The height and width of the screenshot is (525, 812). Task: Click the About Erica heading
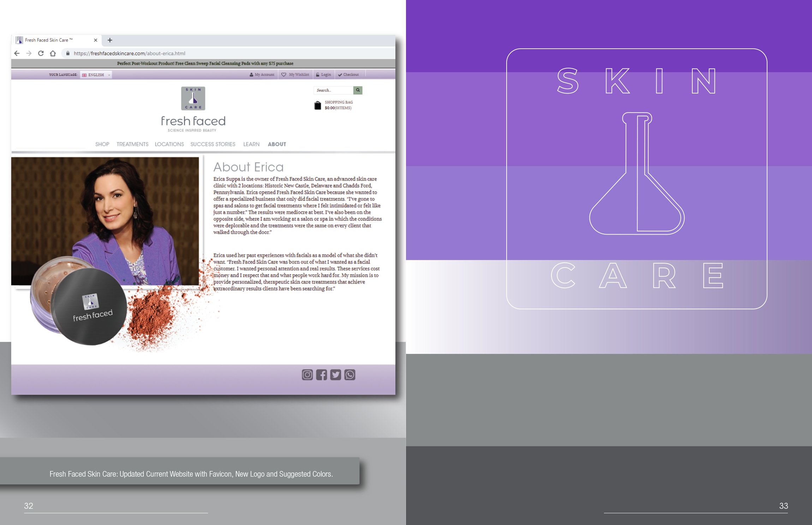[249, 167]
